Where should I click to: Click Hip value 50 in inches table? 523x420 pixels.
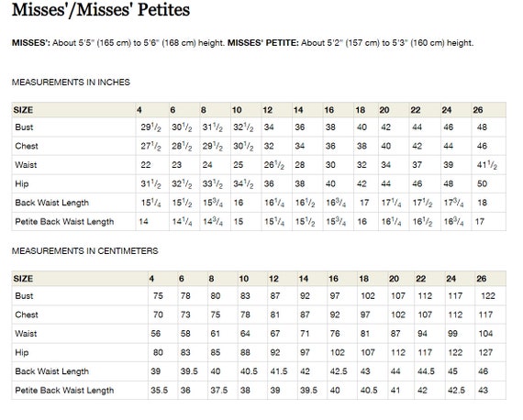(482, 184)
